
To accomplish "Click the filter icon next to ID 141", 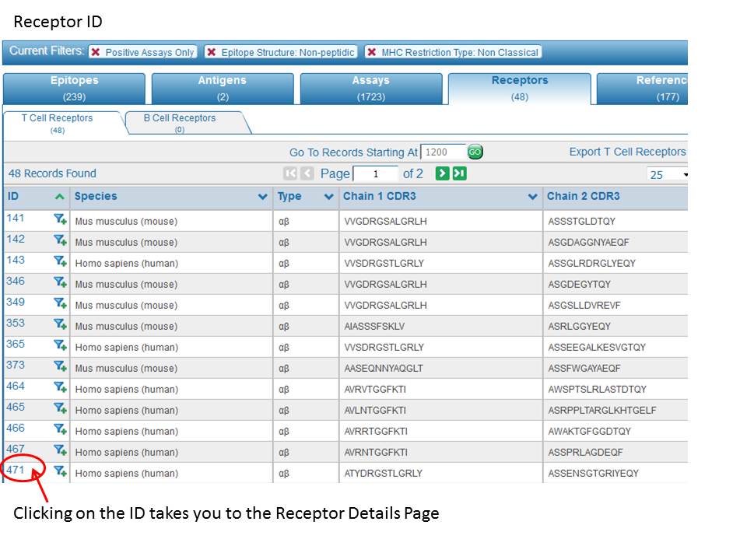I will tap(60, 220).
